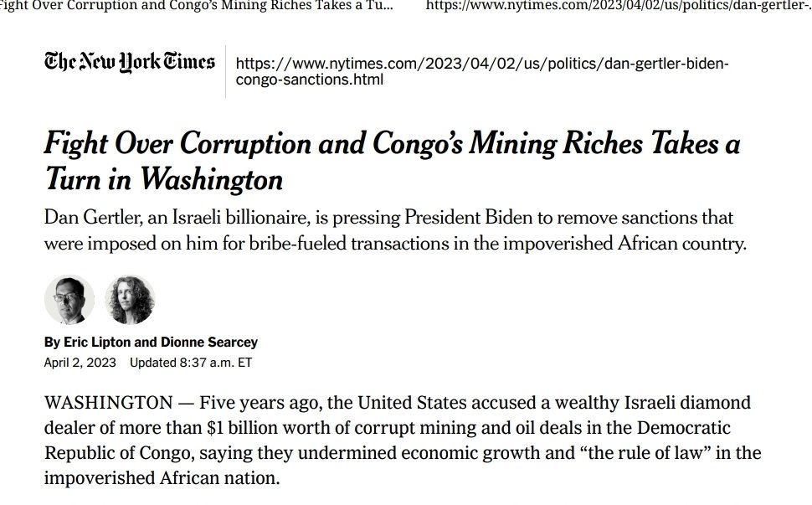Click the April 2, 2023 publication date

(80, 363)
